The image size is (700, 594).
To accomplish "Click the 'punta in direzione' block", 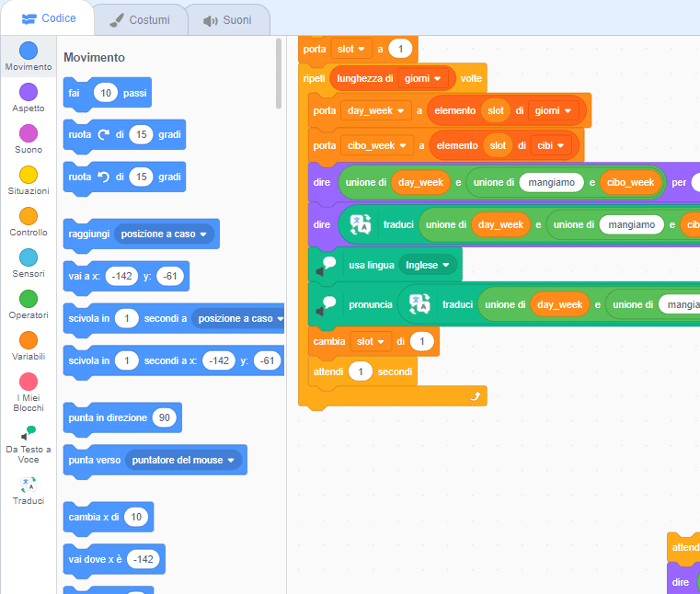I will click(x=108, y=417).
